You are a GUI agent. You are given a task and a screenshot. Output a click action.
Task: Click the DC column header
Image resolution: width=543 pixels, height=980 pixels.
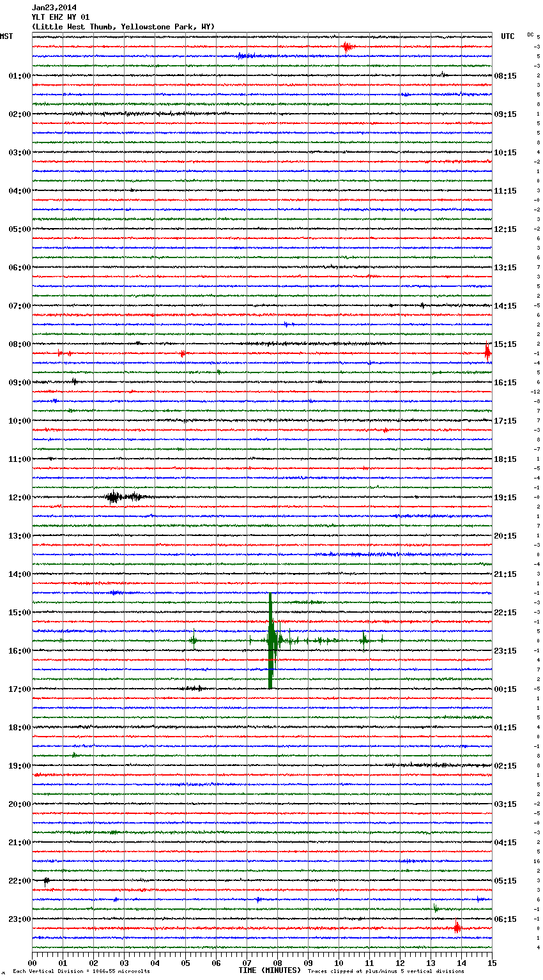[x=530, y=34]
